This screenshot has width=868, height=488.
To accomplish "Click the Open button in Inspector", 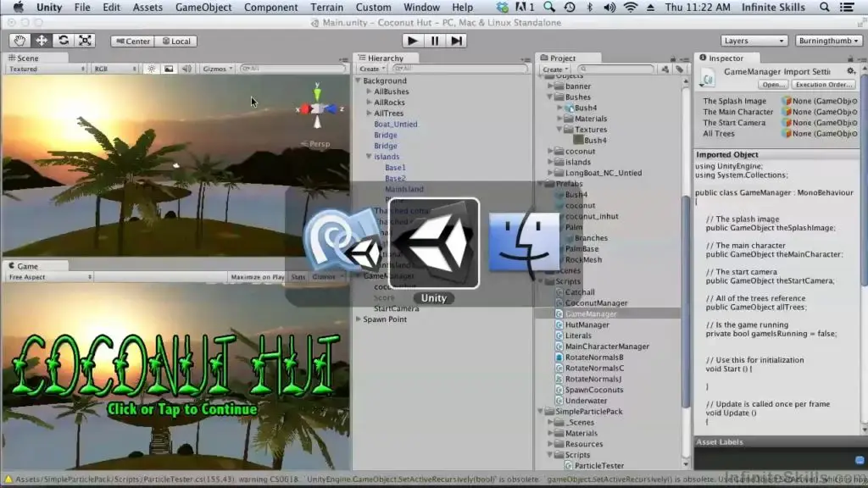I will tap(773, 85).
